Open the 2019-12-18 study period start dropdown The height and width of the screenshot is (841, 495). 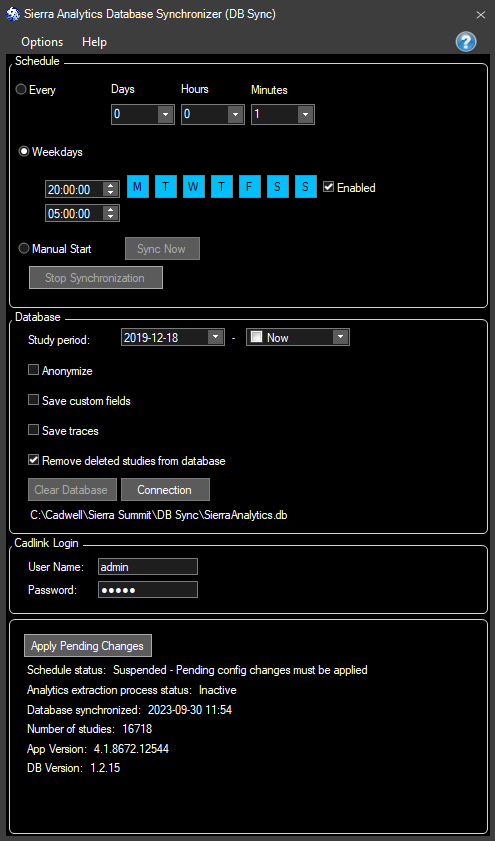[x=216, y=337]
